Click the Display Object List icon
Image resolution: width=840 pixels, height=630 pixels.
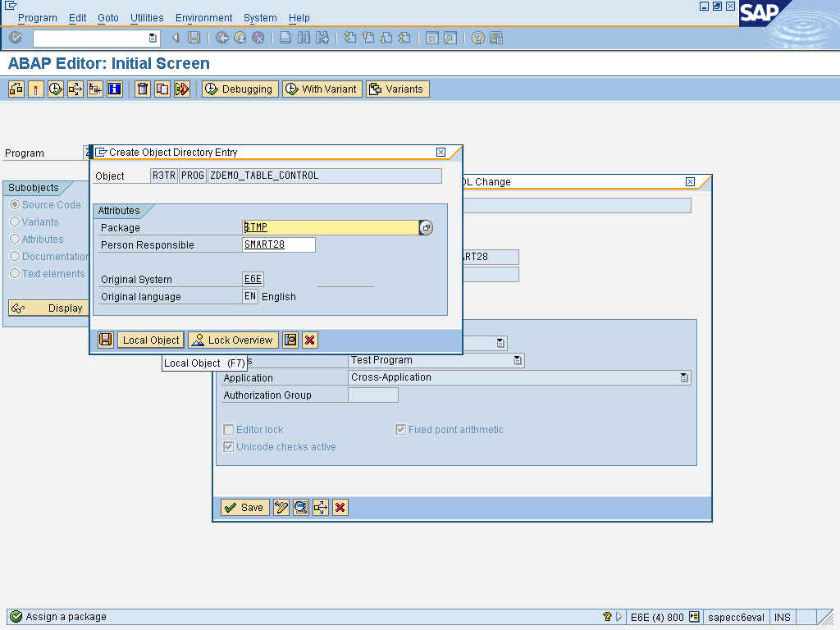[x=95, y=89]
